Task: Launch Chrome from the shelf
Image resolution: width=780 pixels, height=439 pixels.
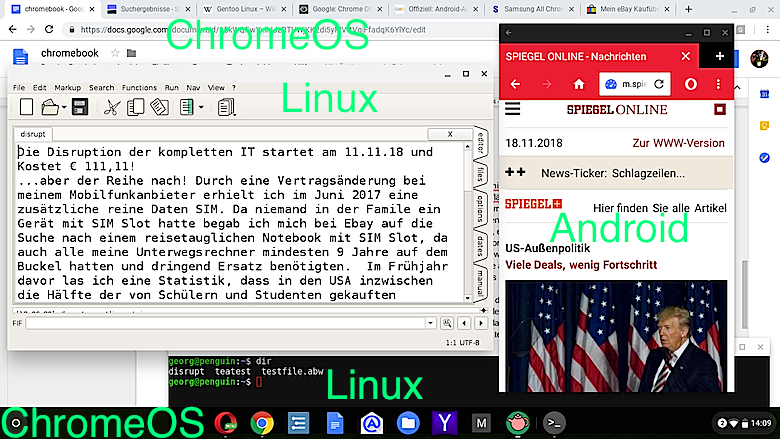Action: pyautogui.click(x=262, y=423)
